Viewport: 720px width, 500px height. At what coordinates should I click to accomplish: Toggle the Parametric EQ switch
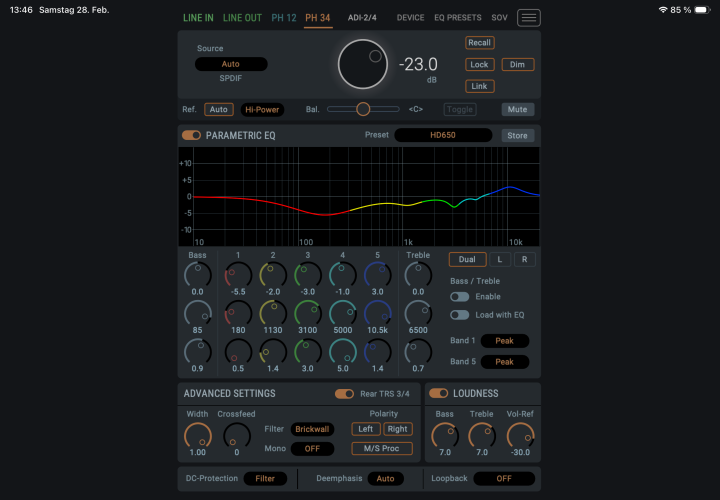191,135
